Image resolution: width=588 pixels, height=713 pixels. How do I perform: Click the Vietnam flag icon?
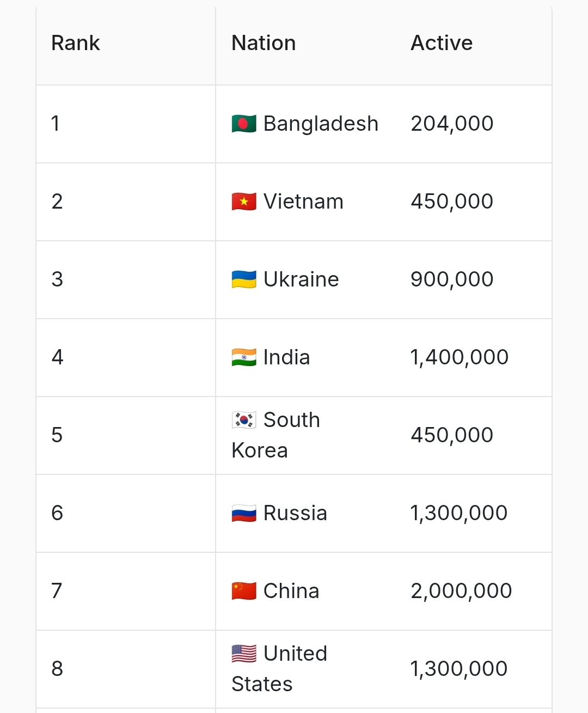point(244,202)
